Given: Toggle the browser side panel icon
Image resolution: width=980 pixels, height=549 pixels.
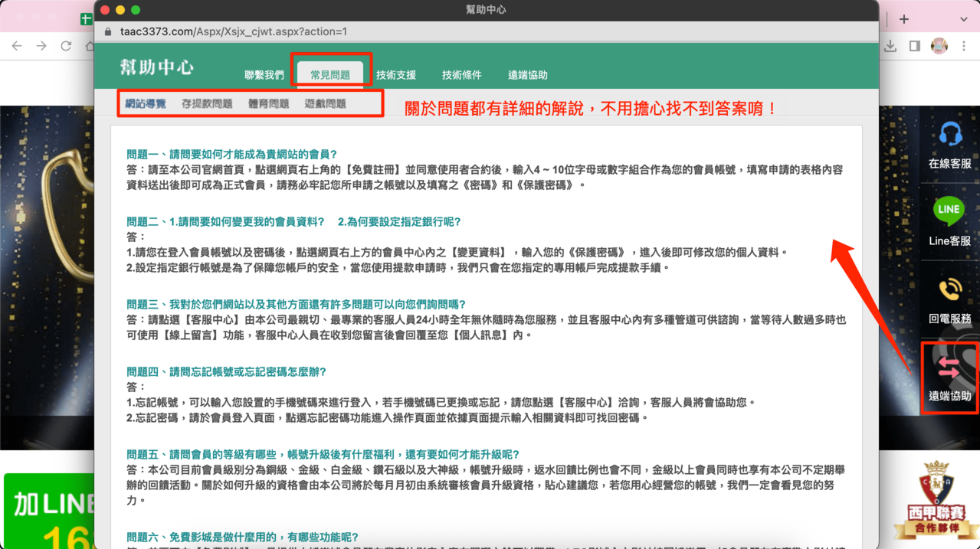Looking at the screenshot, I should [914, 46].
